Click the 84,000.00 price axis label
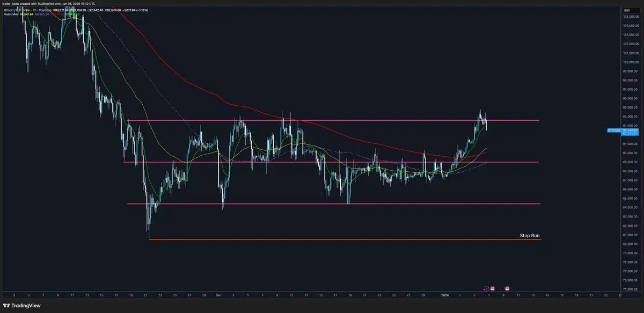 click(630, 208)
